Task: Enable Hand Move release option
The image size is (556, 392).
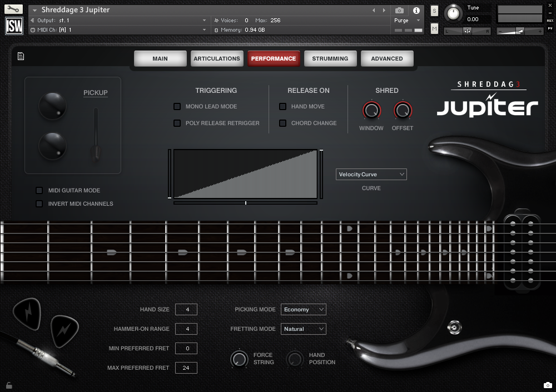Action: click(x=282, y=106)
